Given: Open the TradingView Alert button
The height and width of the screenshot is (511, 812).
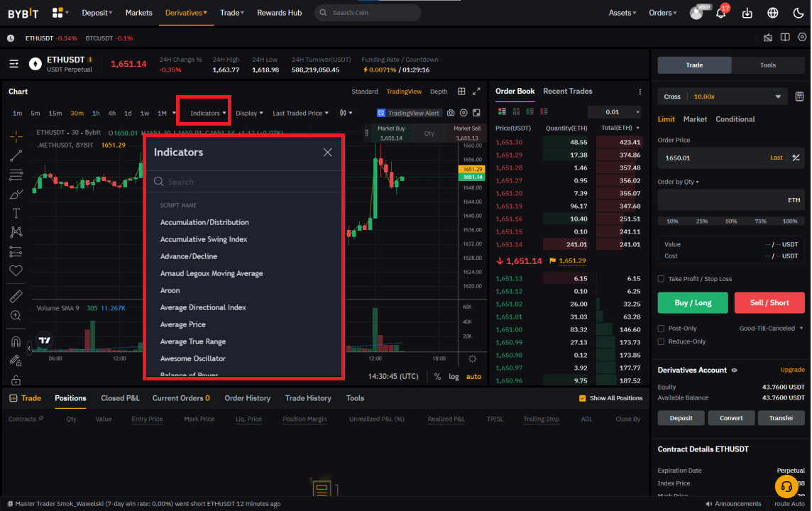Looking at the screenshot, I should click(408, 113).
